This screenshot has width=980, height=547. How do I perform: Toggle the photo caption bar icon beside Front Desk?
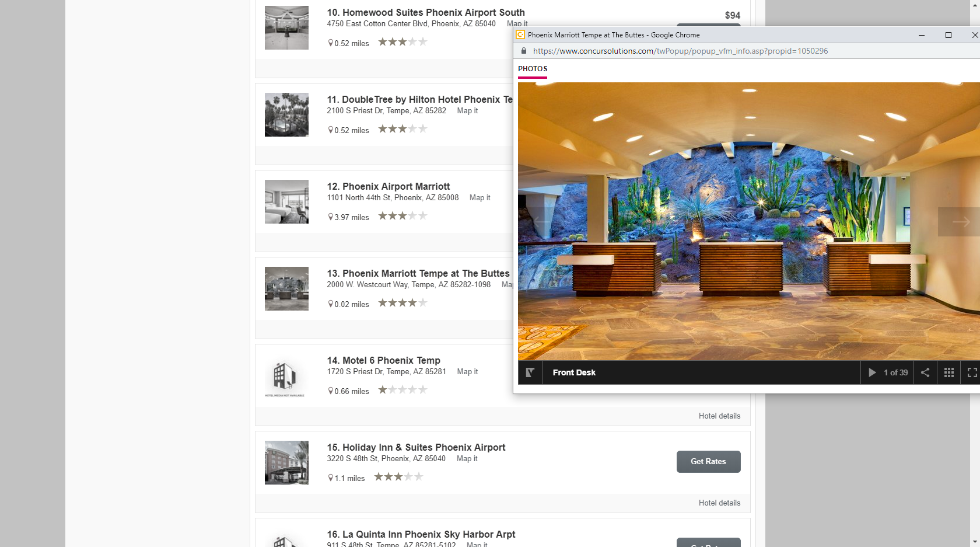[x=530, y=372]
